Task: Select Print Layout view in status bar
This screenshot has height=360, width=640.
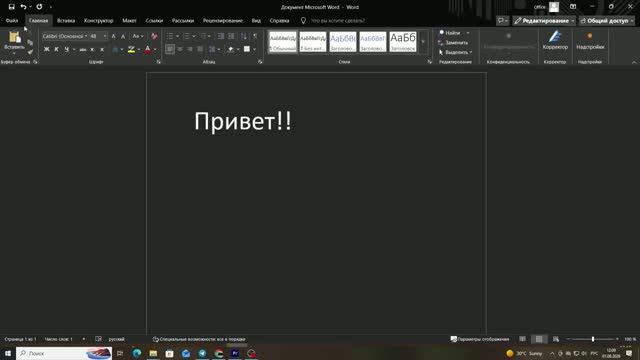Action: point(539,339)
